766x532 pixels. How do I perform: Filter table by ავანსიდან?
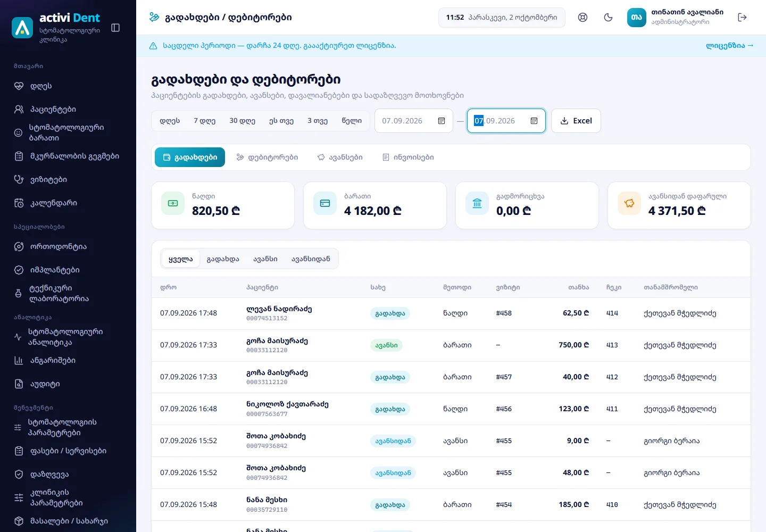(x=311, y=259)
